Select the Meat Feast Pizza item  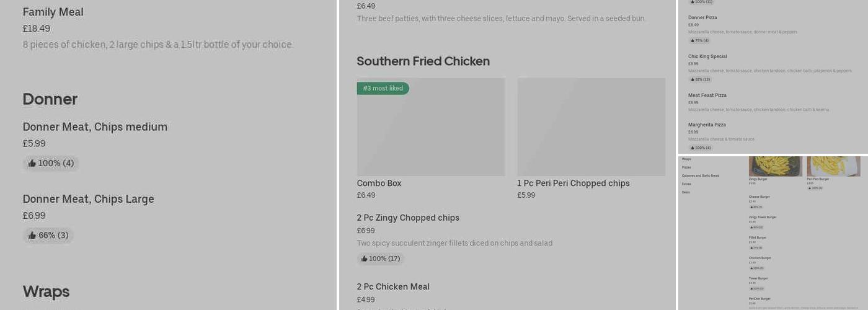[707, 95]
